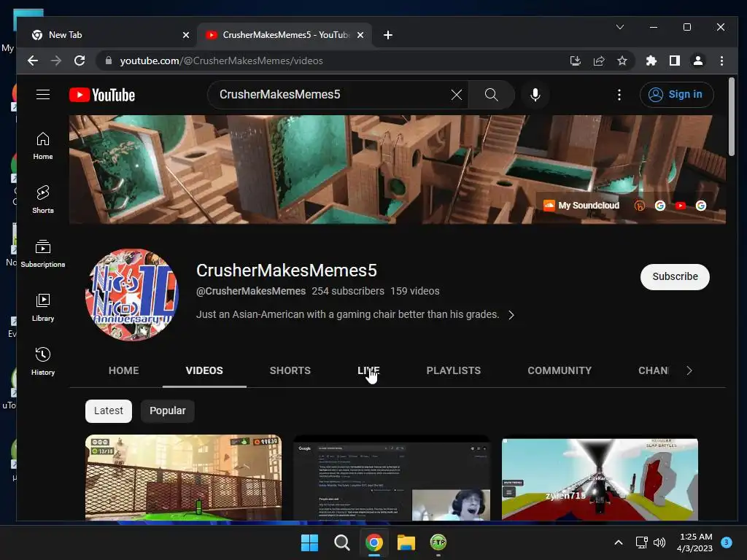Go forward with the browser forward arrow
Viewport: 747px width, 560px height.
(x=55, y=61)
